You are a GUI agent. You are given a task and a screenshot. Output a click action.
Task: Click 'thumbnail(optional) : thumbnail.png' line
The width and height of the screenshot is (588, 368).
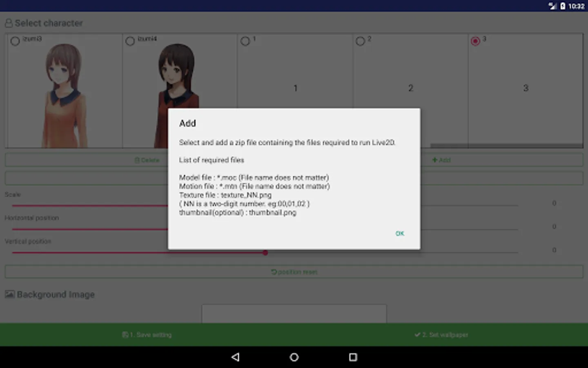(238, 213)
